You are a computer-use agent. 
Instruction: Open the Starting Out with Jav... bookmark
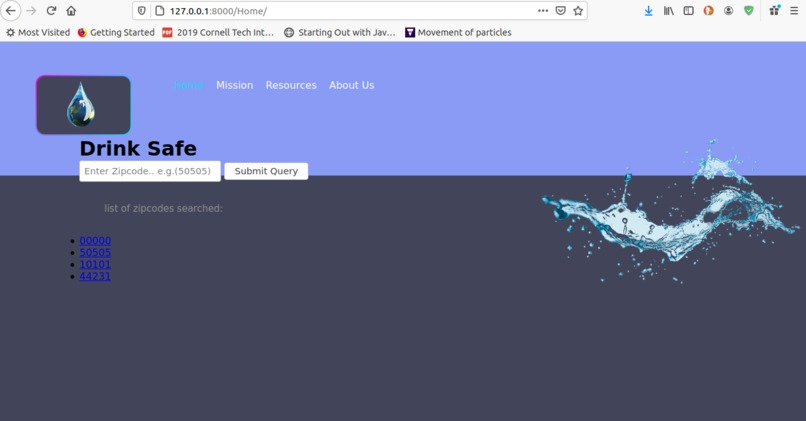pos(340,32)
